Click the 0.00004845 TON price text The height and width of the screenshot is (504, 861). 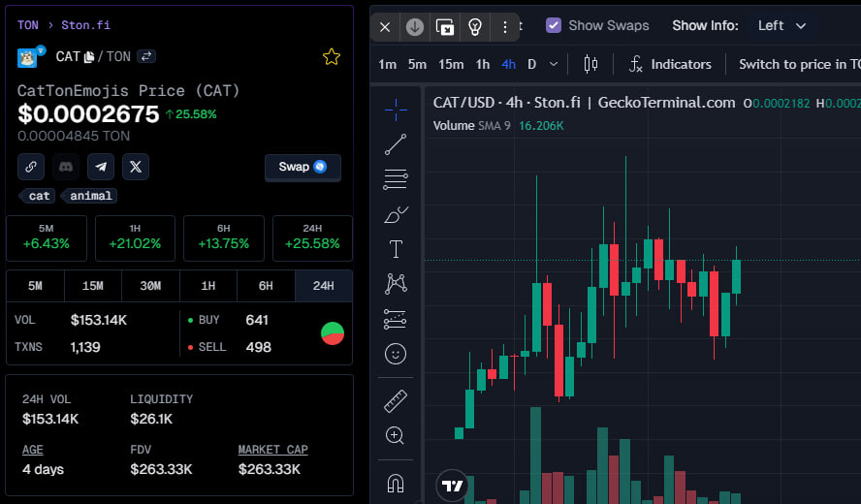[74, 136]
